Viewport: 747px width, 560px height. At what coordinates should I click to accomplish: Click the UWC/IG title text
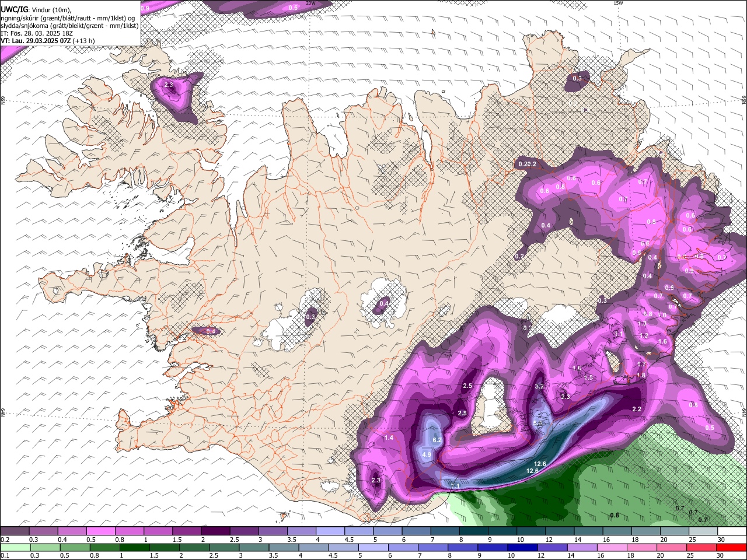pyautogui.click(x=14, y=9)
